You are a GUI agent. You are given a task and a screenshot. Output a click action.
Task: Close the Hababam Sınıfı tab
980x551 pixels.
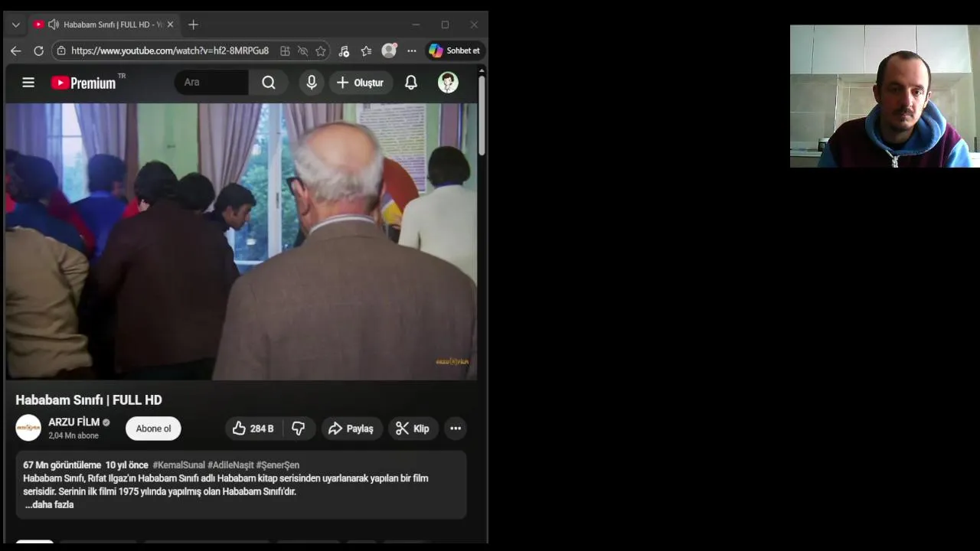pyautogui.click(x=170, y=24)
